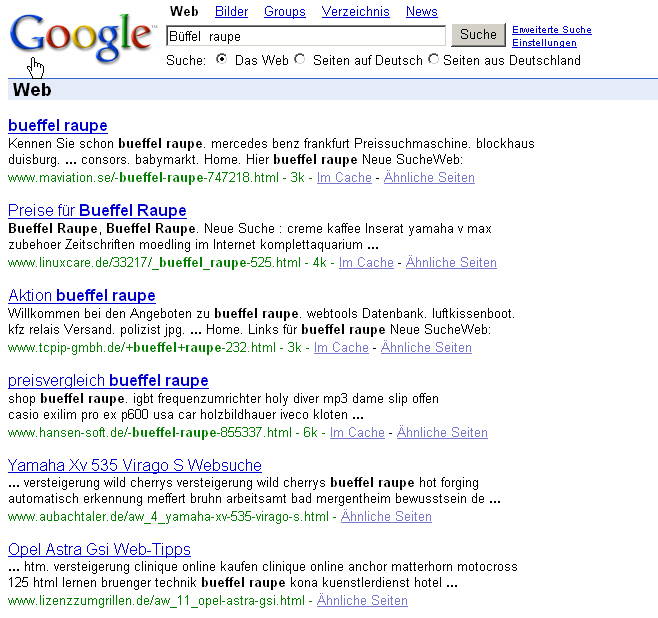Open Im Cache for tcpip-gmbh.de result

(x=341, y=347)
